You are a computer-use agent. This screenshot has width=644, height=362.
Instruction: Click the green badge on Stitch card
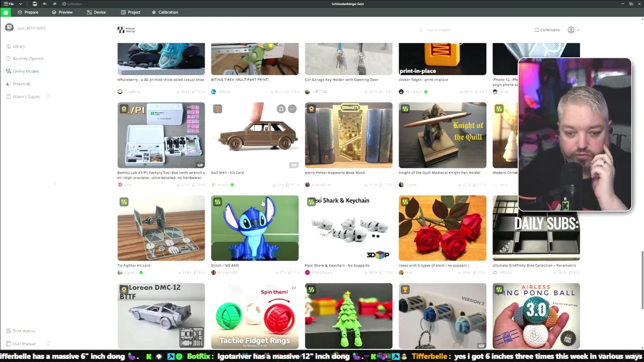tap(217, 202)
